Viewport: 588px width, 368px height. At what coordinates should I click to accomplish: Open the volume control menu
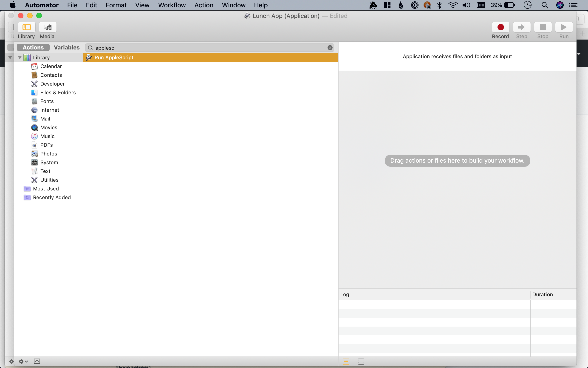coord(466,5)
